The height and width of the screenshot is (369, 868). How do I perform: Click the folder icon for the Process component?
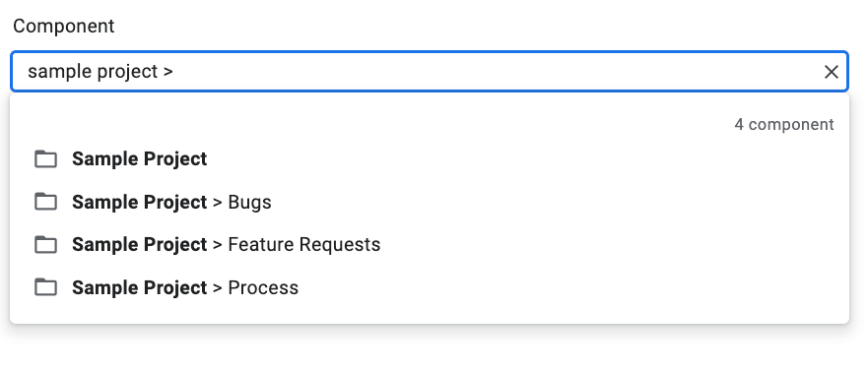pyautogui.click(x=46, y=287)
